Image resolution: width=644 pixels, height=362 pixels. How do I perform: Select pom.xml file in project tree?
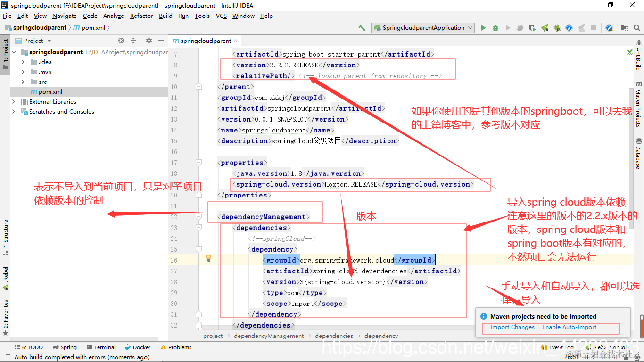[x=89, y=92]
